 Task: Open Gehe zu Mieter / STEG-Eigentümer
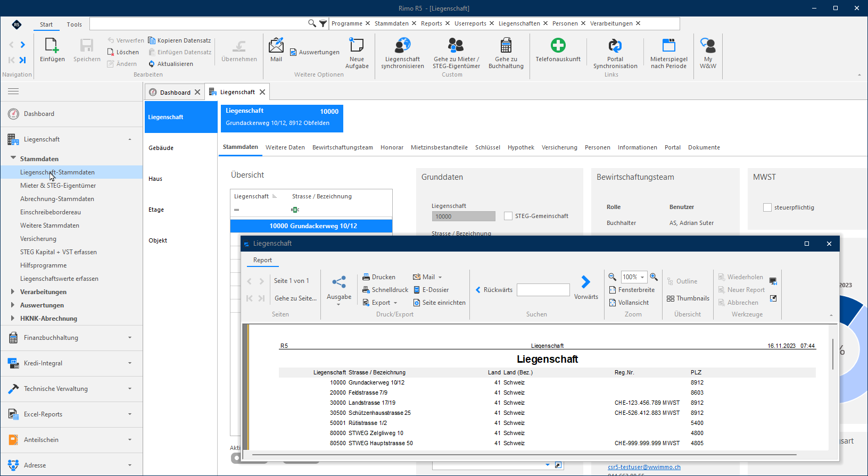(456, 45)
